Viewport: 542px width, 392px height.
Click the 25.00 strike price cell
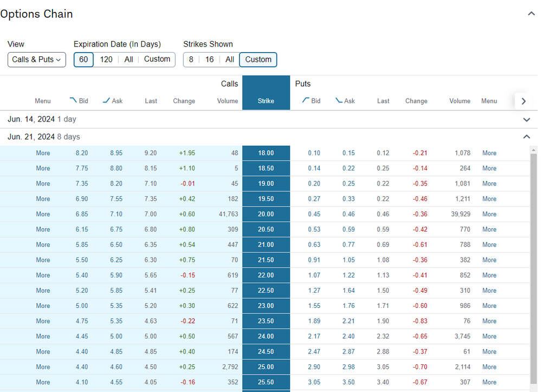pos(266,367)
